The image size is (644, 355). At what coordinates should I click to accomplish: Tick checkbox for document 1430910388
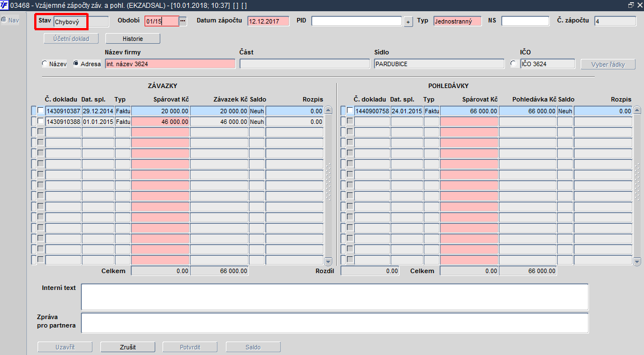pyautogui.click(x=41, y=121)
